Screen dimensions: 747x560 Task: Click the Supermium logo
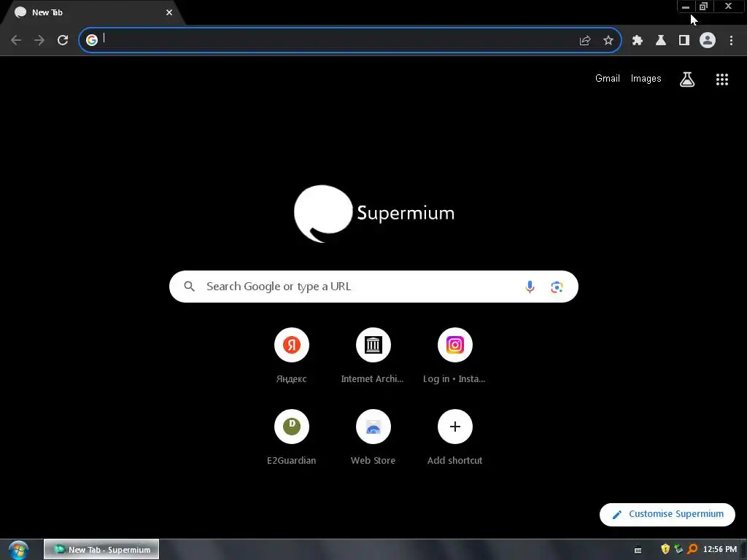click(x=374, y=214)
